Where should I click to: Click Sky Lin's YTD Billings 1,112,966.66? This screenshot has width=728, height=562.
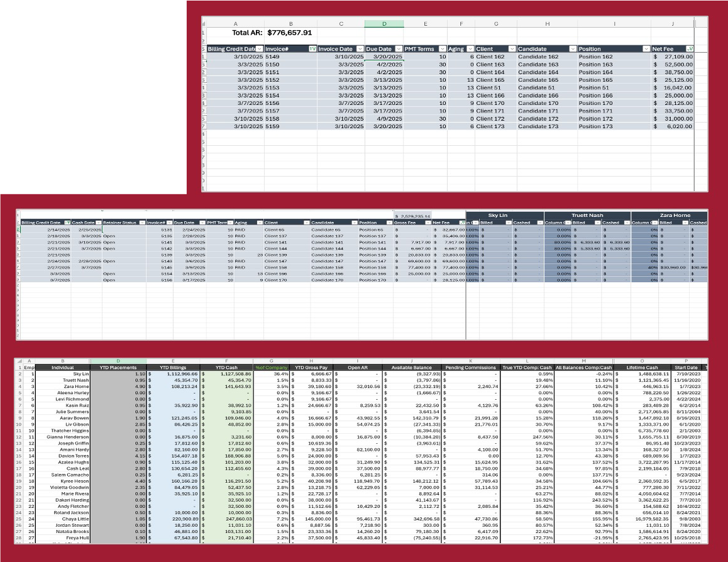173,373
